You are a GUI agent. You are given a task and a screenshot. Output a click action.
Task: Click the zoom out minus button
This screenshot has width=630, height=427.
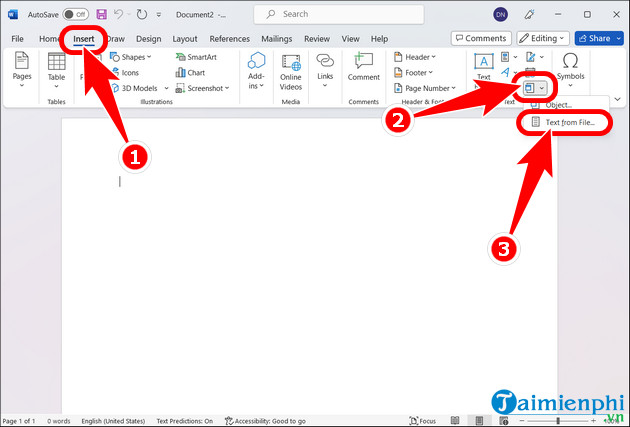pos(522,421)
